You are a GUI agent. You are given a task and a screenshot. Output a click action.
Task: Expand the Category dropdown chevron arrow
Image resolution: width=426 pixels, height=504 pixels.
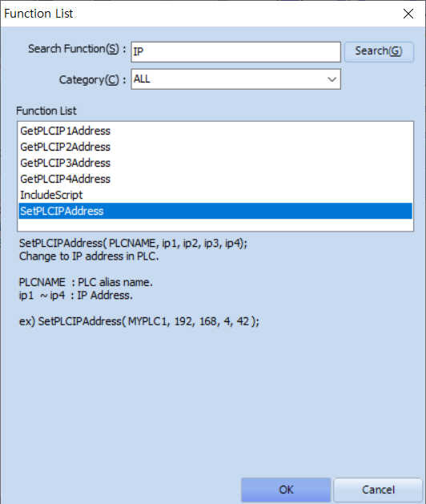coord(332,79)
